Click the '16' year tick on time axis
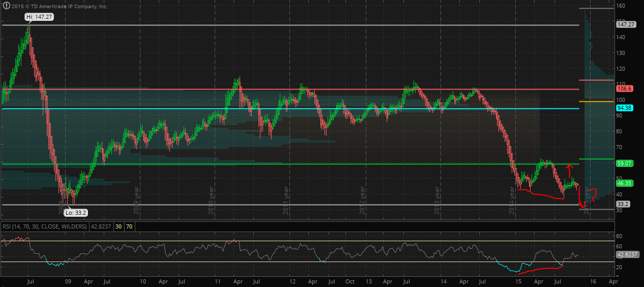The height and width of the screenshot is (287, 644). (x=593, y=281)
